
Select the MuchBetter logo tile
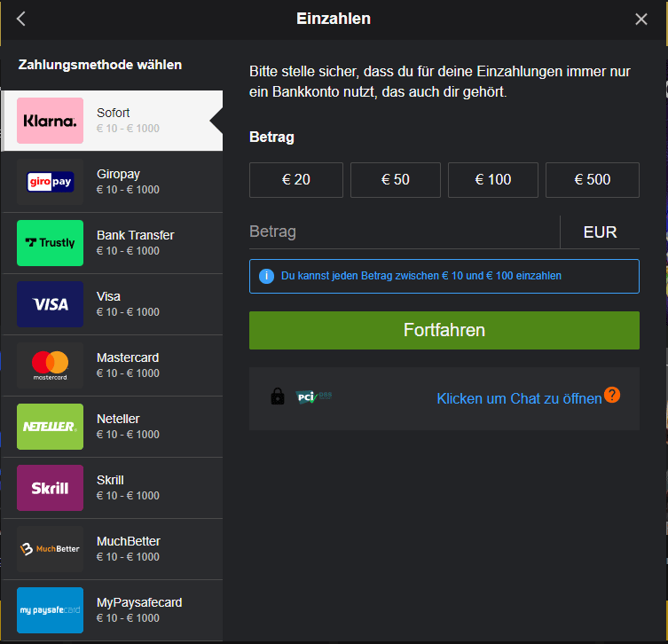[50, 549]
